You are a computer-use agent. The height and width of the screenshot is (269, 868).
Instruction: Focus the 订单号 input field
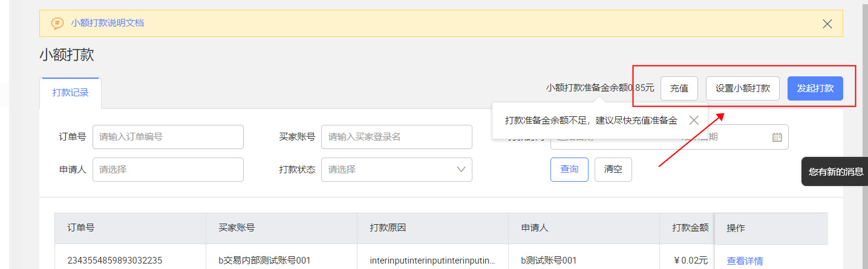168,137
